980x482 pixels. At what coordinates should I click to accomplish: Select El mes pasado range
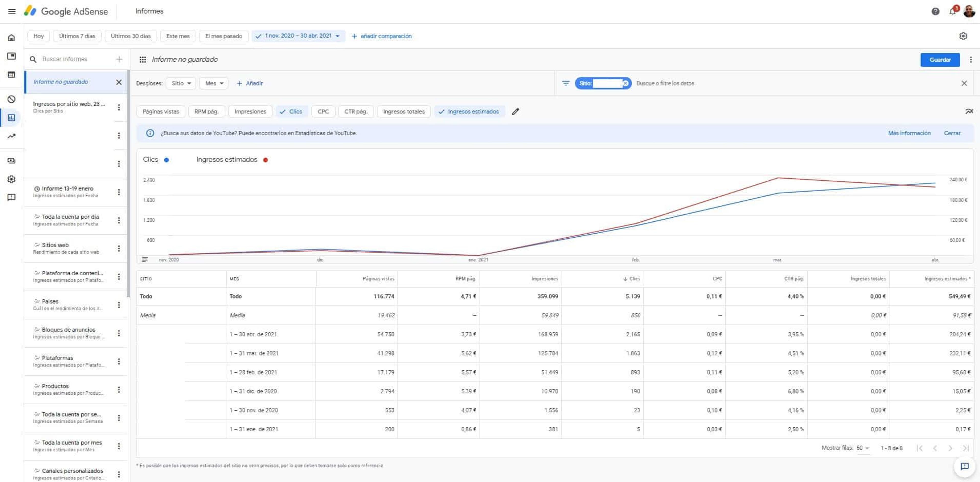pyautogui.click(x=224, y=36)
